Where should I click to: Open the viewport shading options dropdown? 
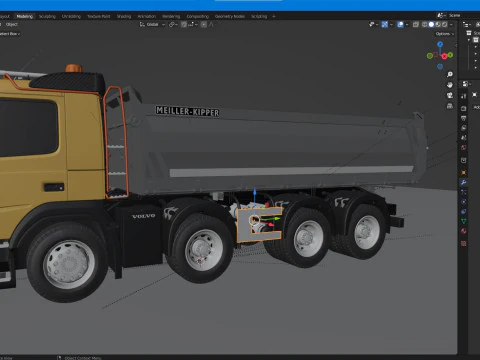[451, 24]
